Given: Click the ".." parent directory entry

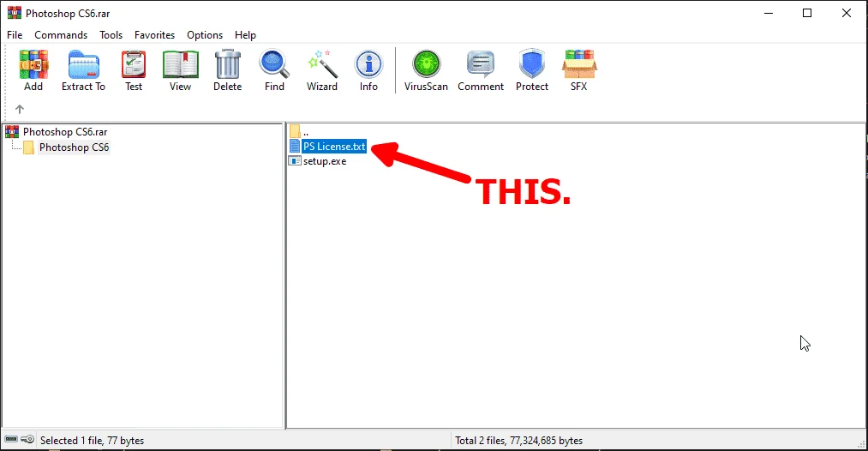Looking at the screenshot, I should click(306, 132).
